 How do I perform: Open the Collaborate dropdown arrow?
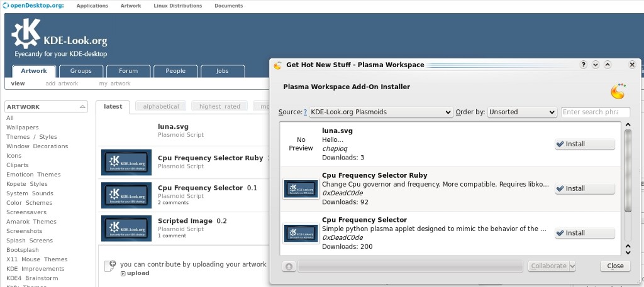[572, 266]
